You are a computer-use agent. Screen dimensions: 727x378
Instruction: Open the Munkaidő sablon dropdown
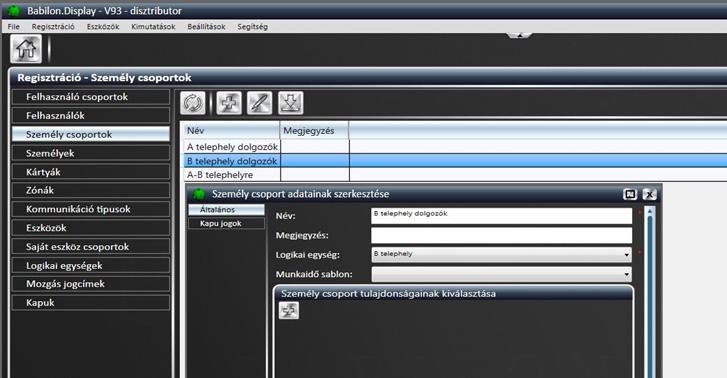[502, 274]
